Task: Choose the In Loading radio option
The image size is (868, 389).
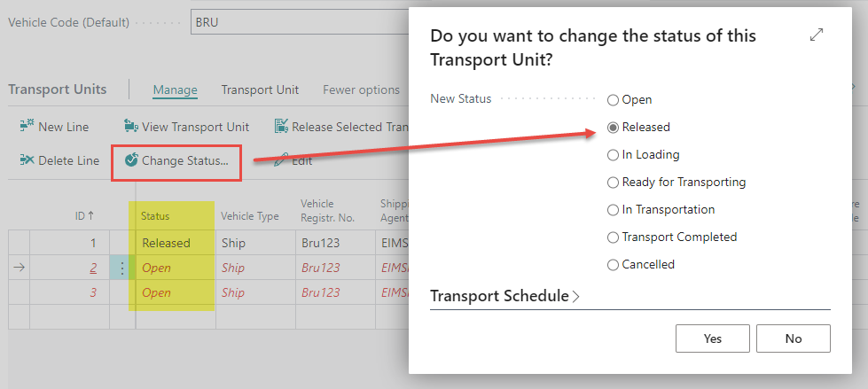Action: point(613,155)
